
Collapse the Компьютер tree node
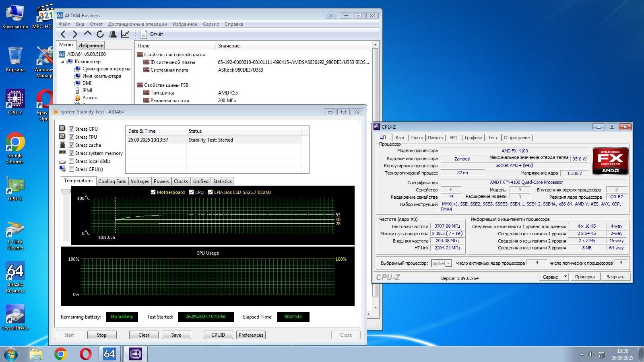62,62
